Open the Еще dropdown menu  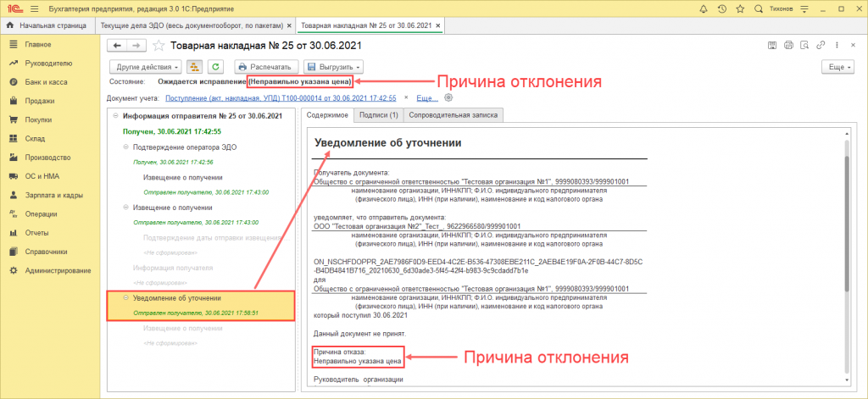click(x=838, y=67)
